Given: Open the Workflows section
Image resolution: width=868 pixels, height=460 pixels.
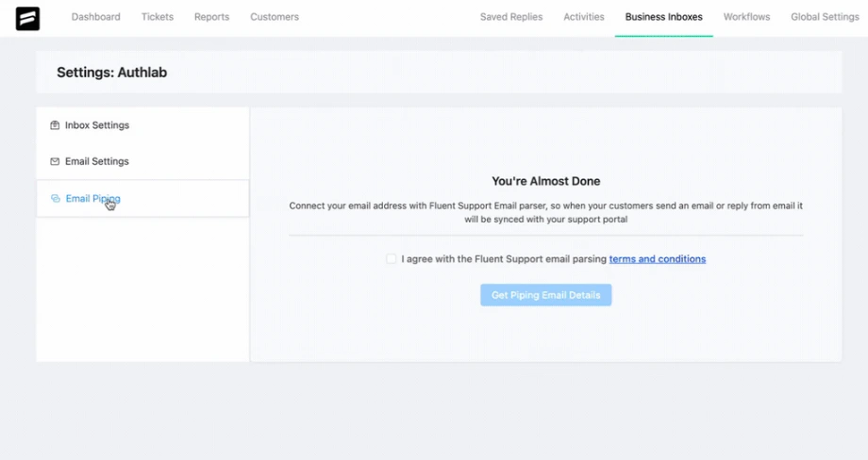Looking at the screenshot, I should (x=747, y=17).
